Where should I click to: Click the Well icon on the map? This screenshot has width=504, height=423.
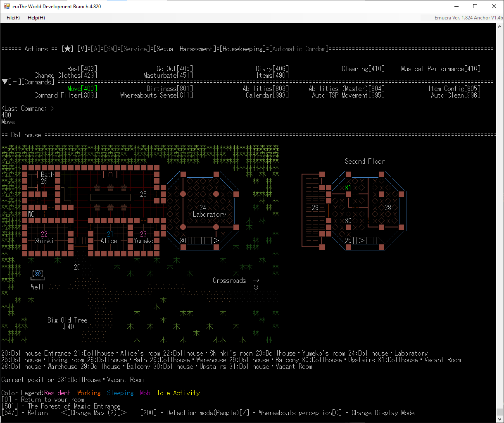click(x=38, y=274)
